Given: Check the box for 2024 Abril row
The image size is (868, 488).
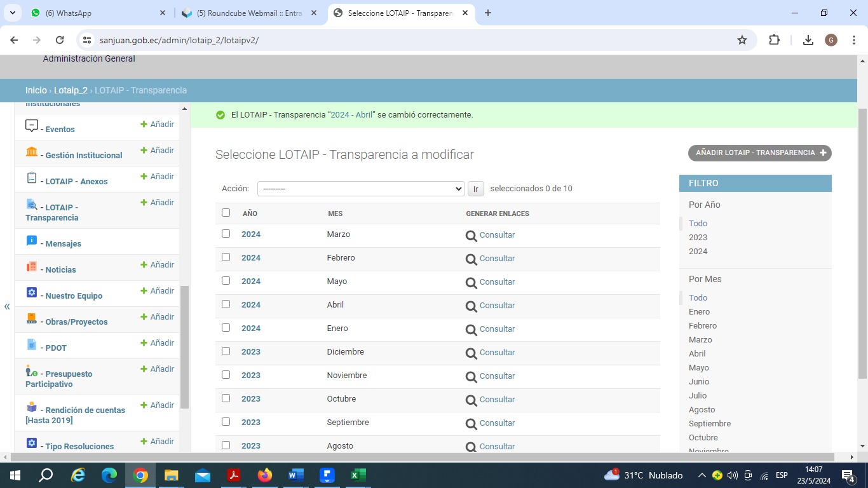Looking at the screenshot, I should pos(226,304).
